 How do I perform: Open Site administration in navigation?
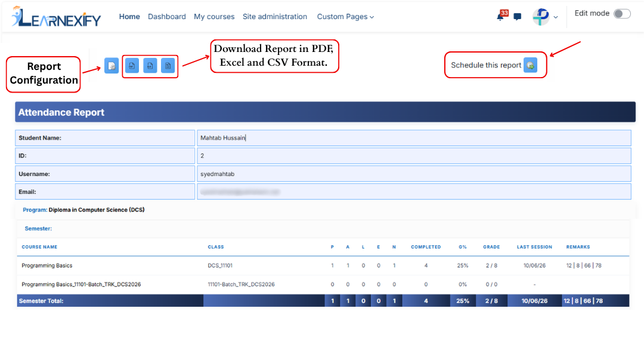(275, 17)
